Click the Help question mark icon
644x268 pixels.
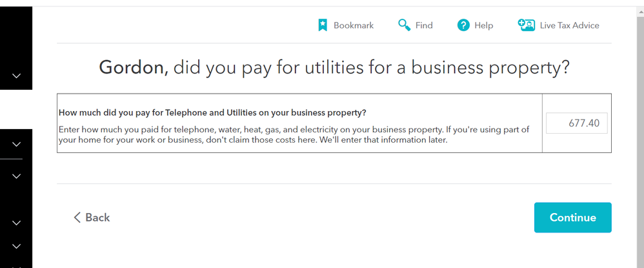(463, 25)
